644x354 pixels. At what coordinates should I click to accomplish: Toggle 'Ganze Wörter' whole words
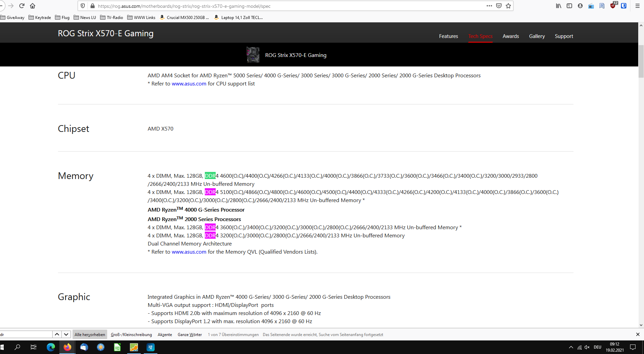point(190,335)
